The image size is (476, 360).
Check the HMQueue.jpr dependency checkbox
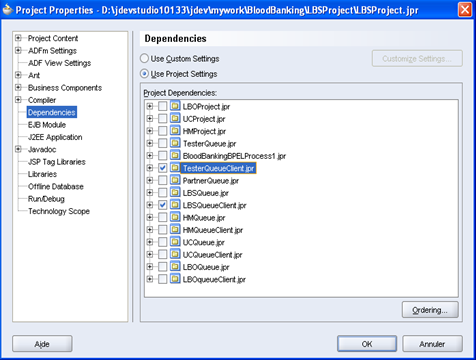click(x=162, y=217)
